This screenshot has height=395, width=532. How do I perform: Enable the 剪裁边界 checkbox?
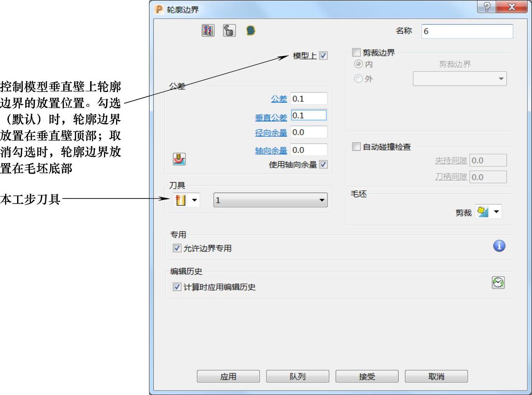tap(356, 52)
